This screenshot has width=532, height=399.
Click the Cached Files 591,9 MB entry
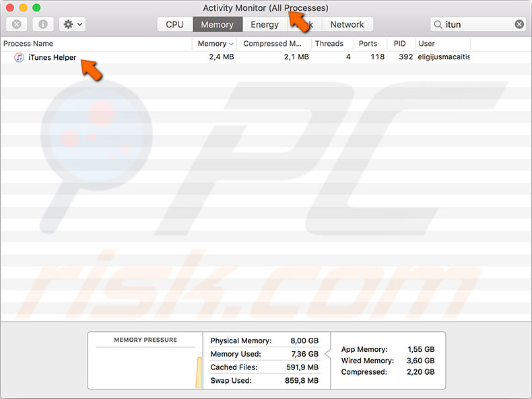(264, 367)
